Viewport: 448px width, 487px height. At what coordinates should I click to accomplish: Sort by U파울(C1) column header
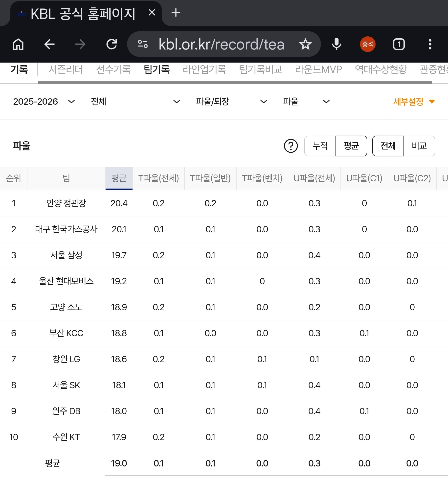click(364, 178)
